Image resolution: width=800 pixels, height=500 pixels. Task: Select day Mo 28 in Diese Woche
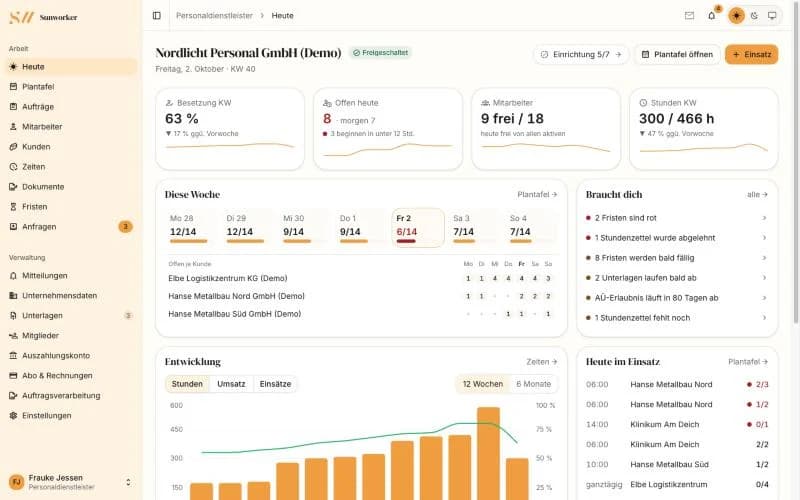coord(189,228)
